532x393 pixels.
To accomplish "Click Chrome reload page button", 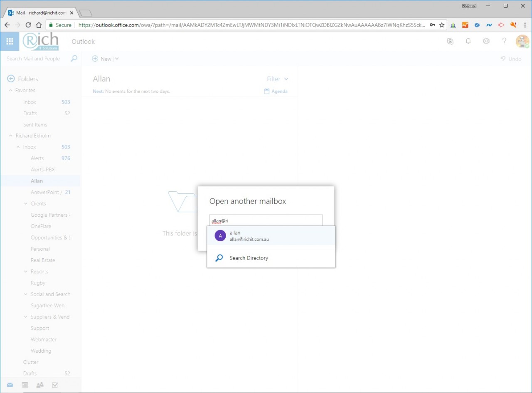I will [28, 25].
